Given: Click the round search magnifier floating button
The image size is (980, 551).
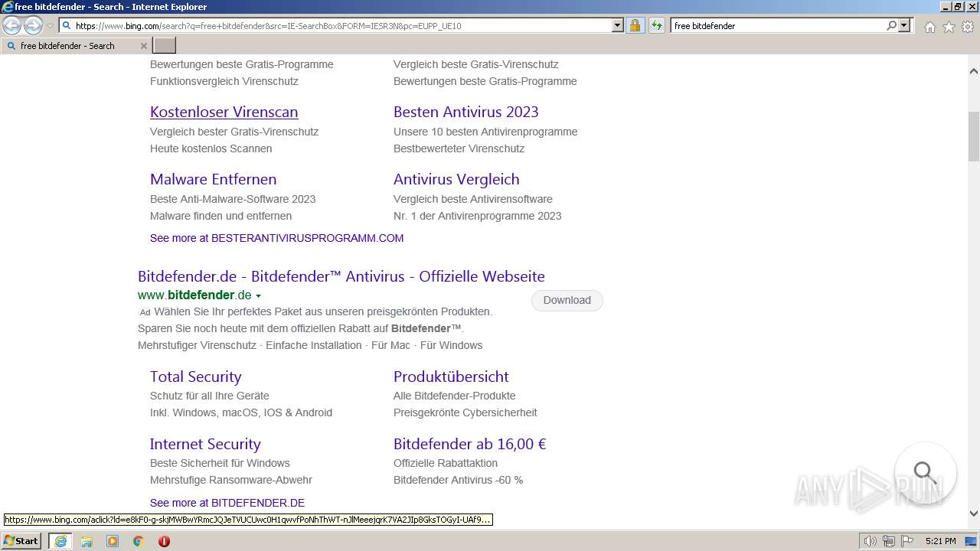Looking at the screenshot, I should pyautogui.click(x=925, y=471).
